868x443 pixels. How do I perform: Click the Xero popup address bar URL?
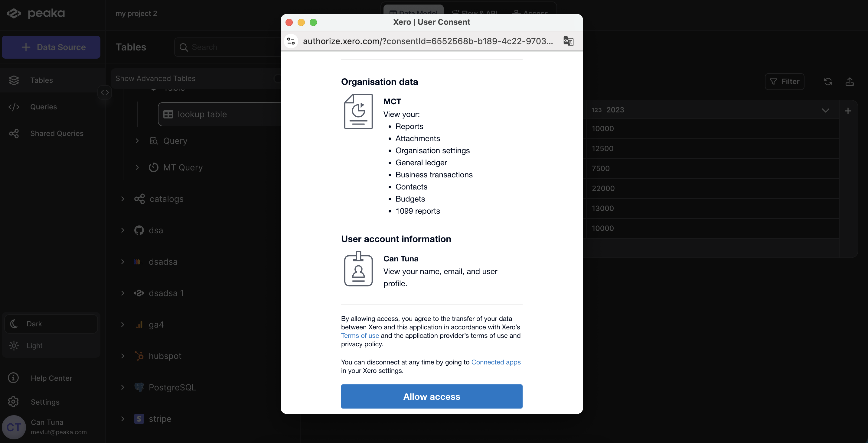click(x=428, y=41)
